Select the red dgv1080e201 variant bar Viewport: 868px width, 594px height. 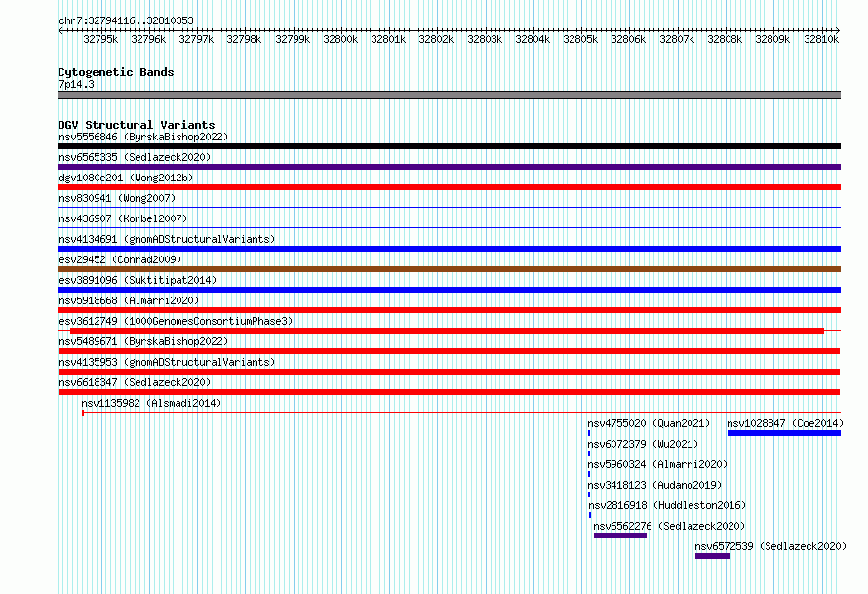click(449, 187)
